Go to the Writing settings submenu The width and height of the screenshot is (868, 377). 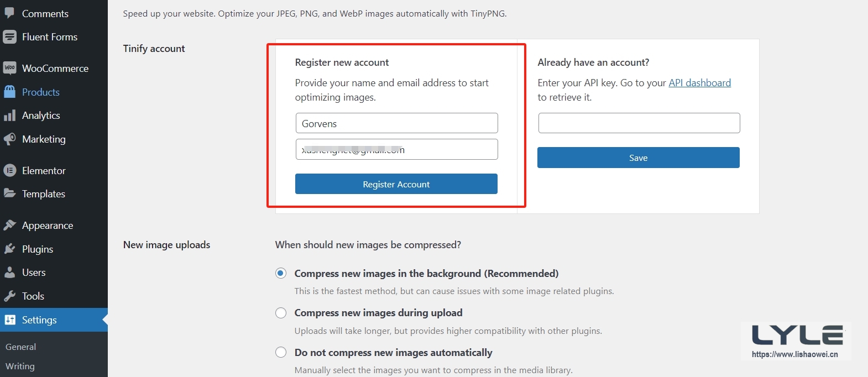20,366
